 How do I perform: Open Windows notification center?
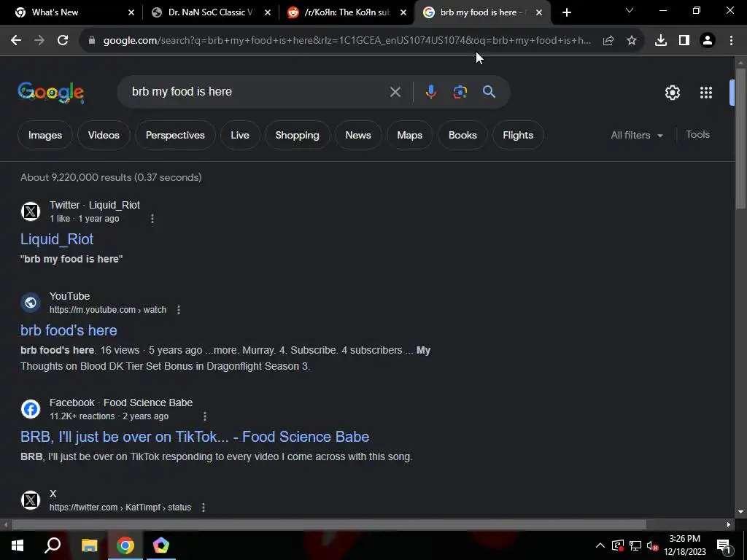click(724, 545)
